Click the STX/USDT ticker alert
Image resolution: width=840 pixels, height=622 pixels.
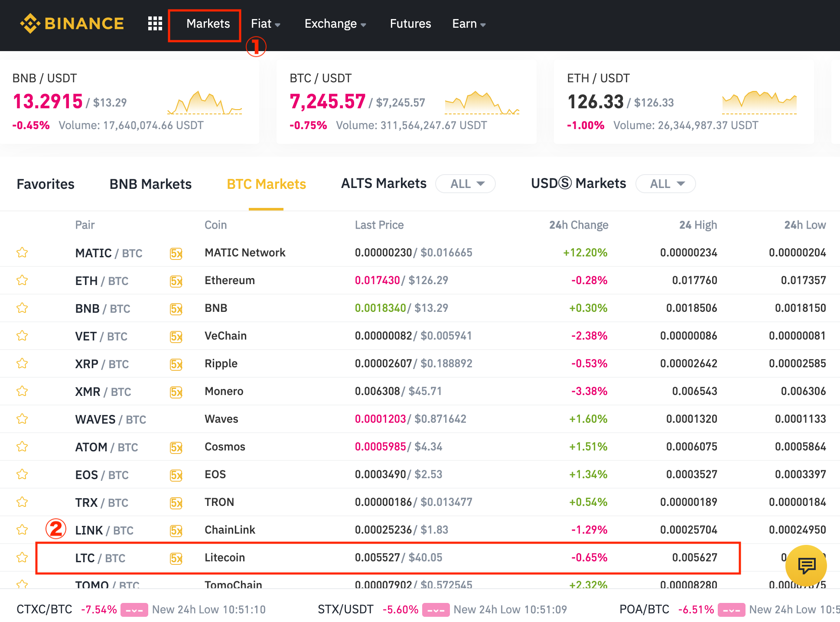[442, 609]
